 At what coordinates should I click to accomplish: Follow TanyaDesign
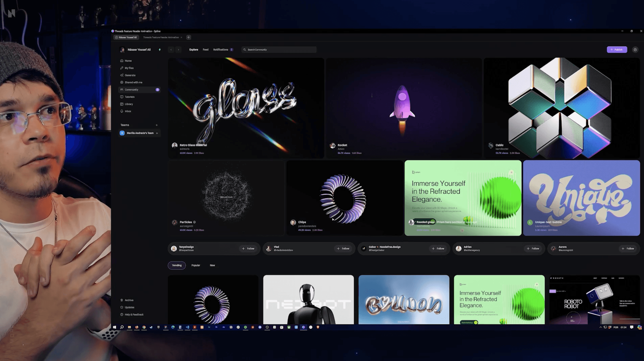[x=248, y=249]
